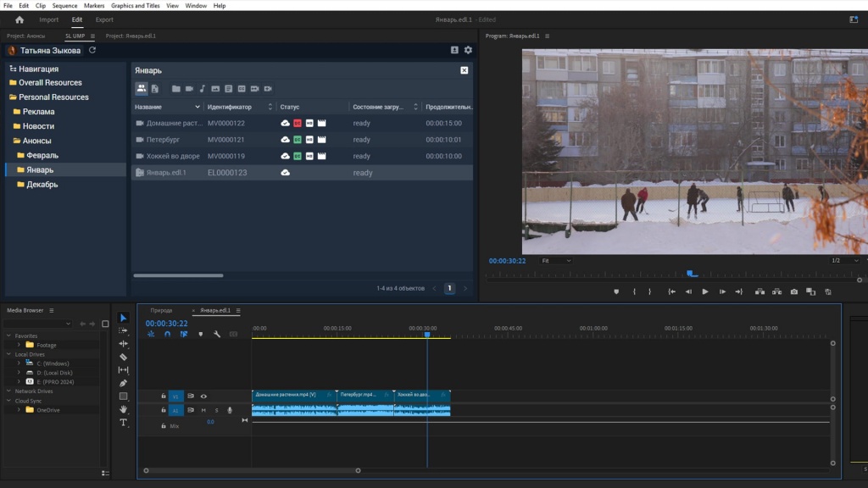Switch to the Природа timeline tab
Image resolution: width=868 pixels, height=488 pixels.
pos(161,311)
